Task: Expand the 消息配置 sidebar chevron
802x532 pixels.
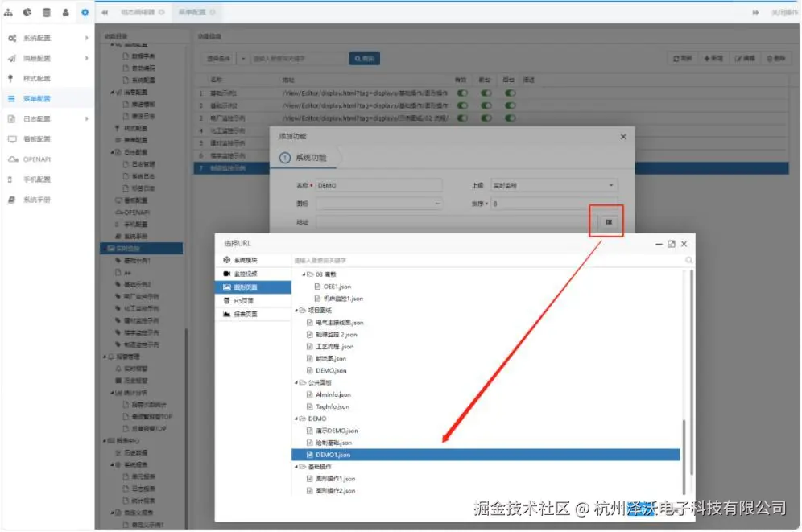Action: point(86,58)
